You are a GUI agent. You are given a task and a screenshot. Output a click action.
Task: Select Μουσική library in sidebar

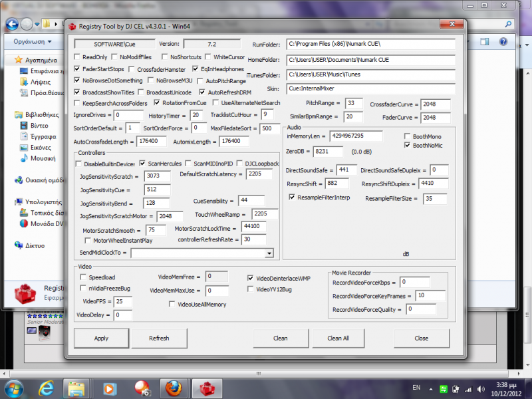pos(43,158)
